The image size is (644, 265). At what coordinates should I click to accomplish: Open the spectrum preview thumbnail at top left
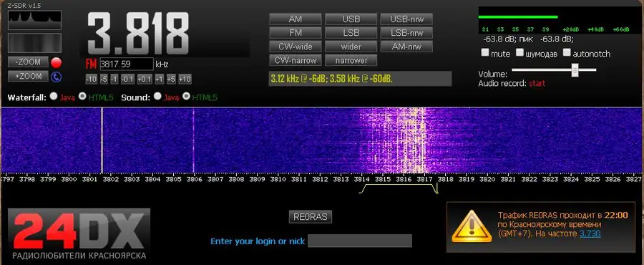pyautogui.click(x=34, y=20)
